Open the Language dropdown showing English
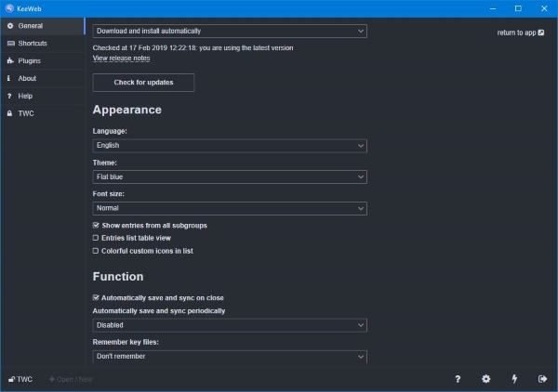Image resolution: width=558 pixels, height=392 pixels. 230,146
